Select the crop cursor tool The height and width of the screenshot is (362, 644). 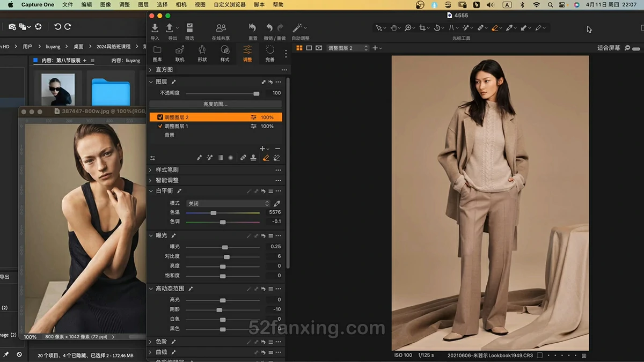pos(423,28)
